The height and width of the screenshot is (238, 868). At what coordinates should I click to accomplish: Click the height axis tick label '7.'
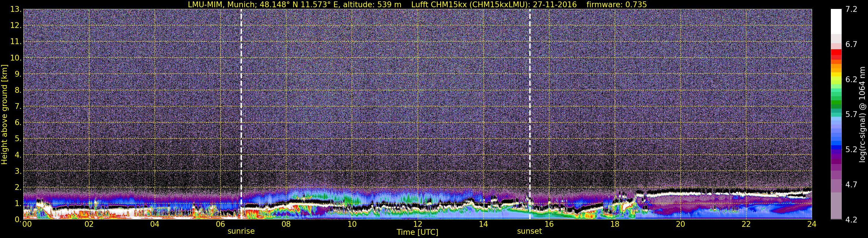point(18,106)
